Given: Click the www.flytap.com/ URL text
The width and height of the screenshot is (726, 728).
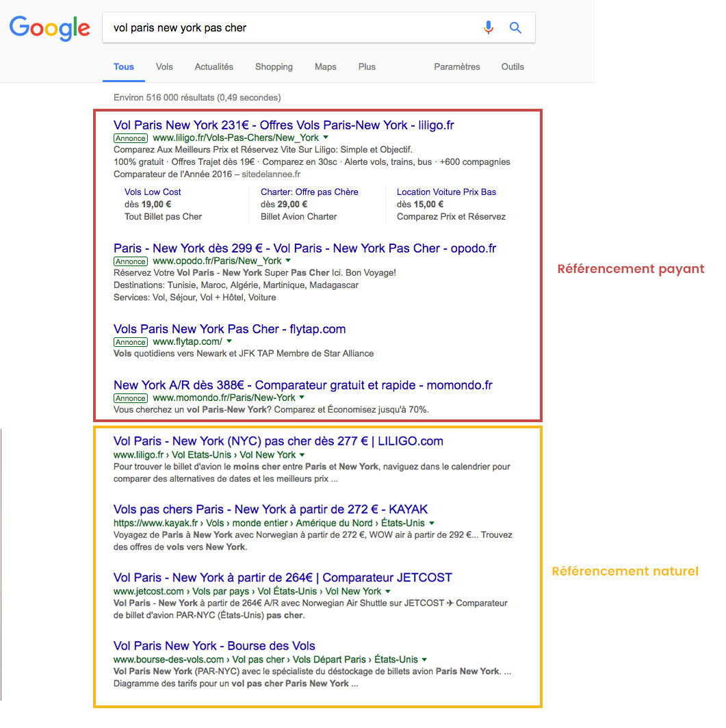Looking at the screenshot, I should point(187,341).
